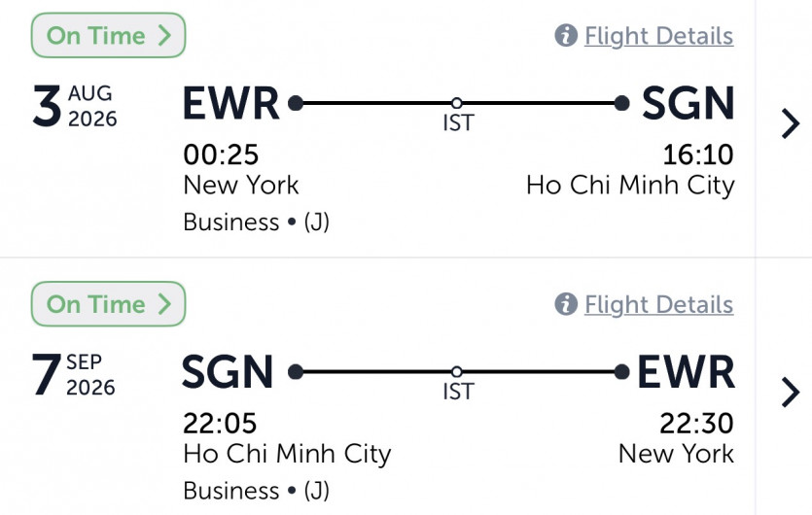Click the info icon for the 3 Aug flight
The height and width of the screenshot is (515, 812).
(566, 36)
